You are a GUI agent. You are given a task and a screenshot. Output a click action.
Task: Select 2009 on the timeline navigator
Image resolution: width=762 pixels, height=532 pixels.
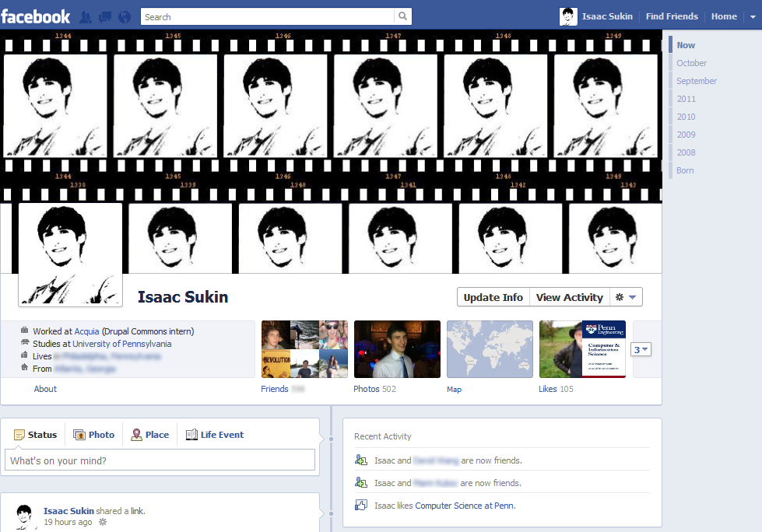pyautogui.click(x=687, y=134)
